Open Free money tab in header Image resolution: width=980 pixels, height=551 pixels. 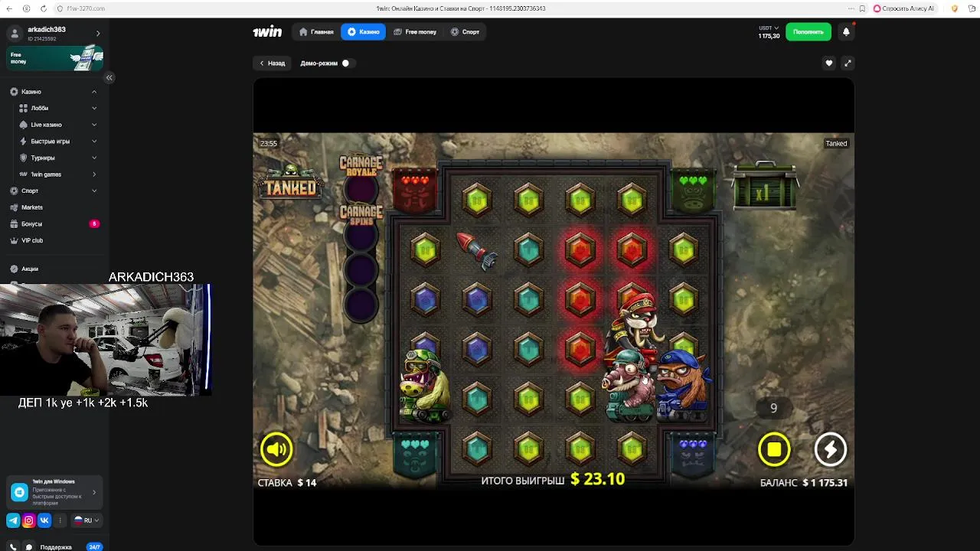(415, 32)
